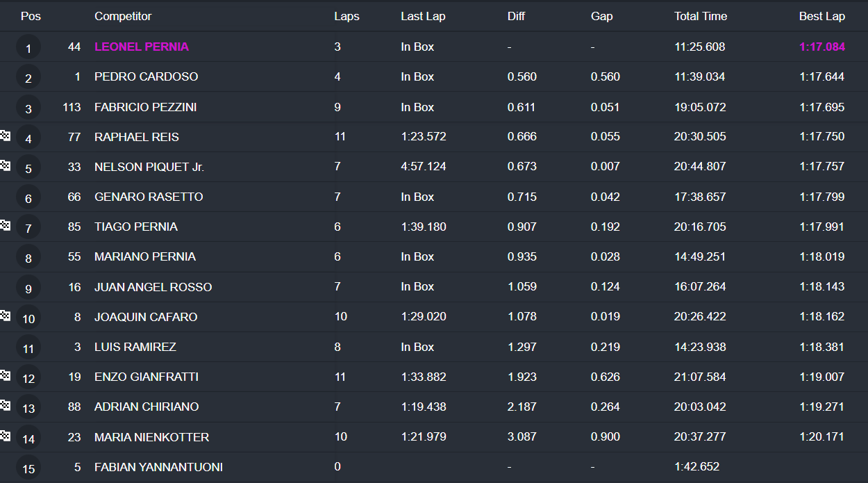Click the finish flag for Enzo Gianfratti

(6, 375)
